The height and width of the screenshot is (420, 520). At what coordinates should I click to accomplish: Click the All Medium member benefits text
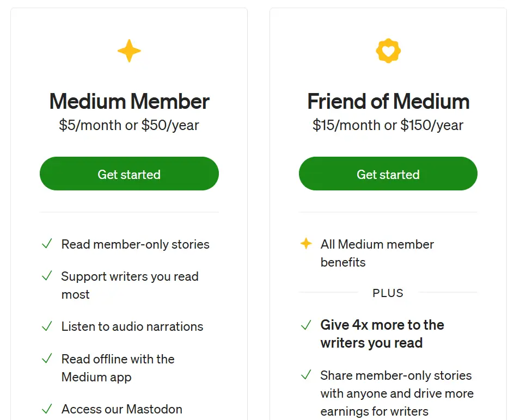pos(377,253)
